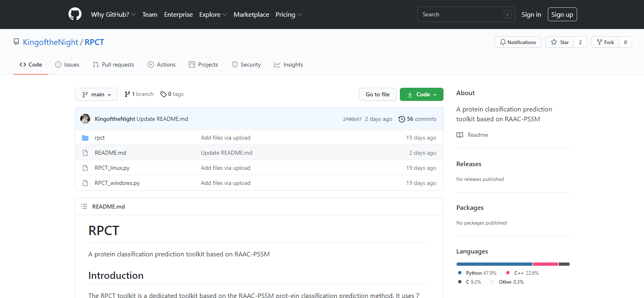
Task: Click Sign in
Action: pyautogui.click(x=531, y=14)
